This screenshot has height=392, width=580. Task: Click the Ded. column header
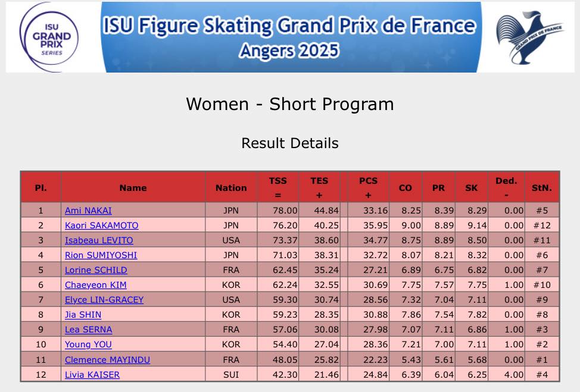[x=506, y=187]
